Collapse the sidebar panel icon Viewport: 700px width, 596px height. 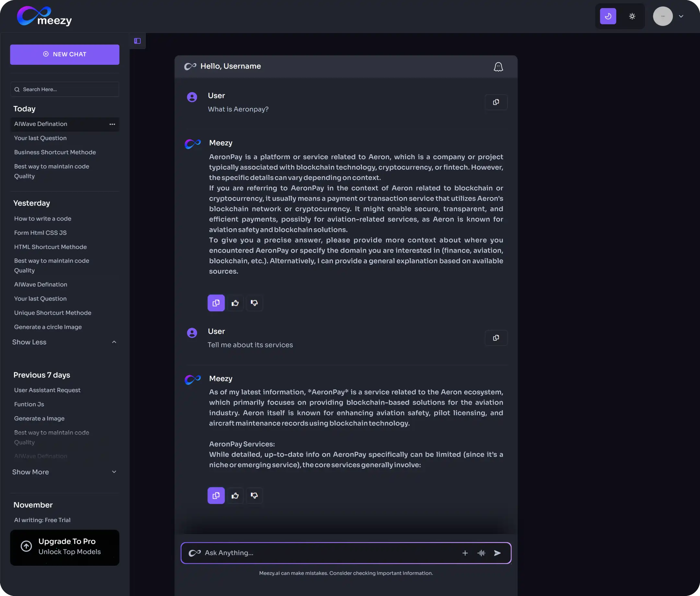[x=137, y=41]
